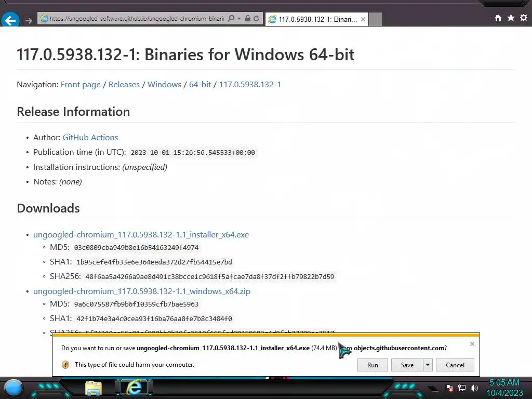
Task: Dismiss the download notification bar with X
Action: [x=472, y=344]
